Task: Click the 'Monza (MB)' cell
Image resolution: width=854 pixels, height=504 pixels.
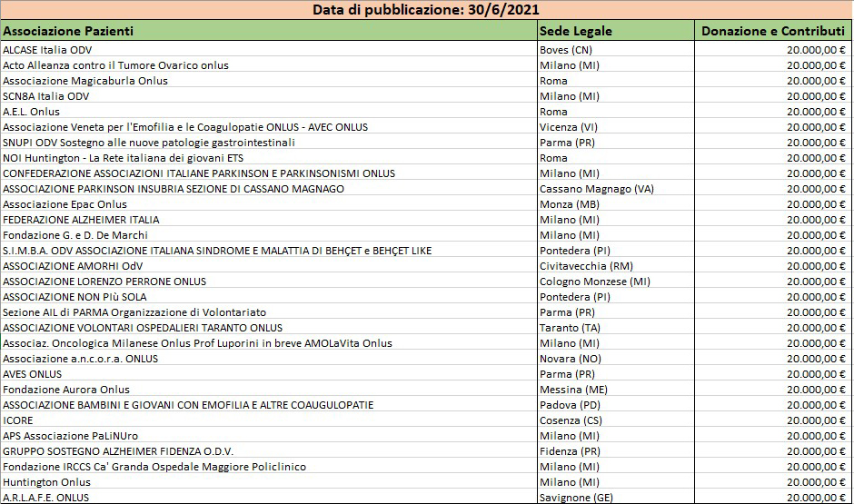Action: click(x=616, y=204)
